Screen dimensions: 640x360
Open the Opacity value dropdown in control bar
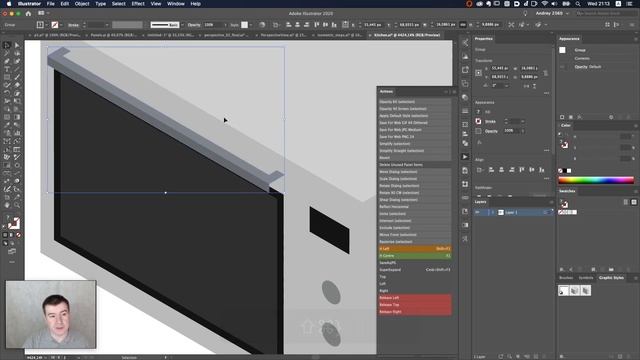coord(225,25)
